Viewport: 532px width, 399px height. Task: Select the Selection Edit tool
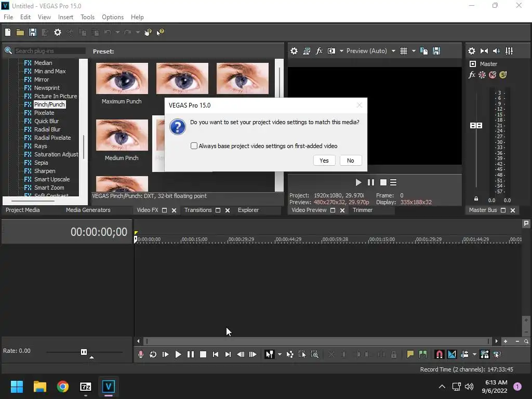click(x=302, y=354)
